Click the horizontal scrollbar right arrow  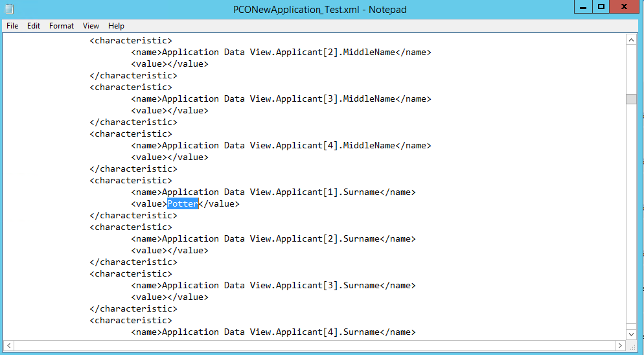pyautogui.click(x=620, y=345)
